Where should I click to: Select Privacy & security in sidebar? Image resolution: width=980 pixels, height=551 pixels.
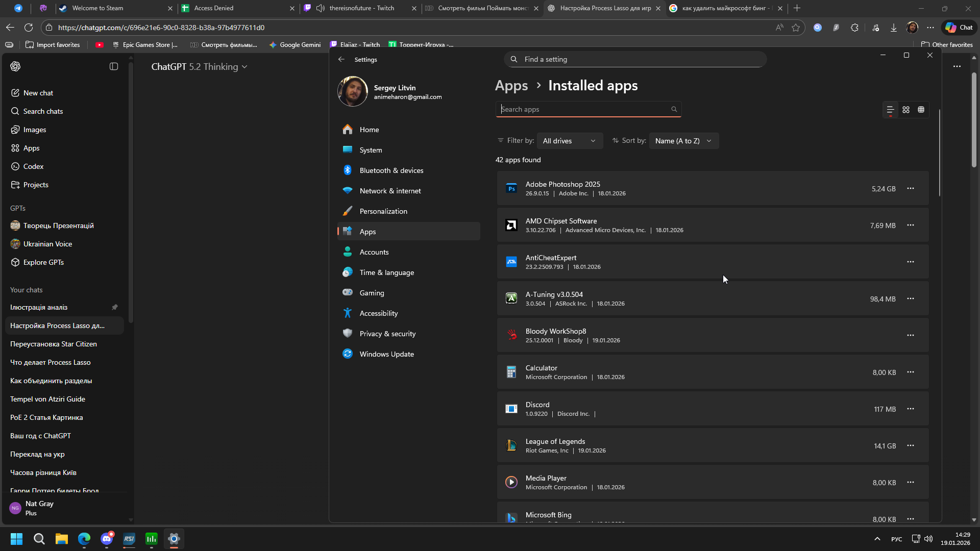tap(387, 334)
